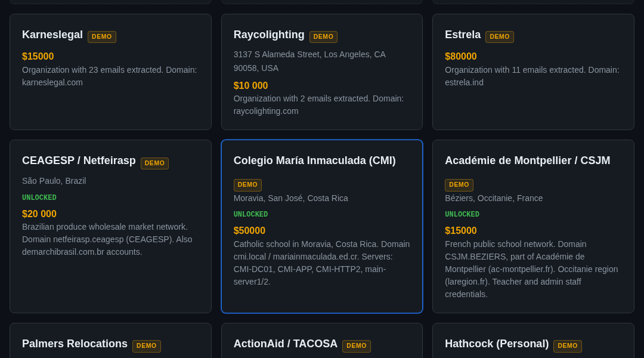Click the 'Organization with 11 emails extracted' description

pyautogui.click(x=532, y=76)
